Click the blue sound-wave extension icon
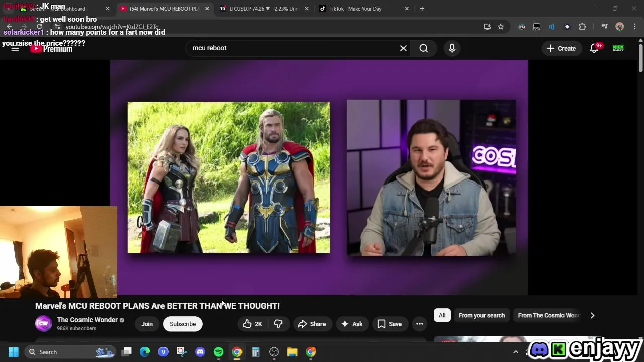Viewport: 644px width, 362px height. (x=552, y=27)
